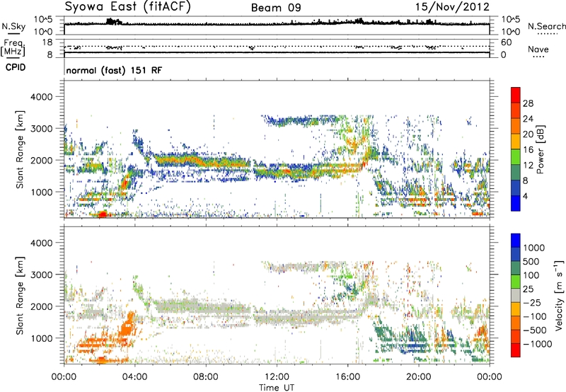Click the '28' power colorbar value

click(528, 103)
